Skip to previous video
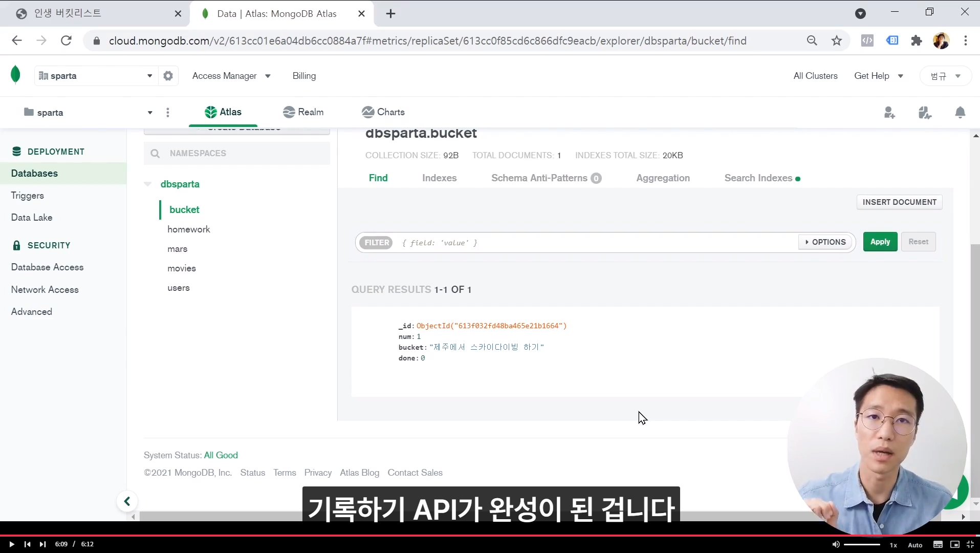 (x=27, y=544)
